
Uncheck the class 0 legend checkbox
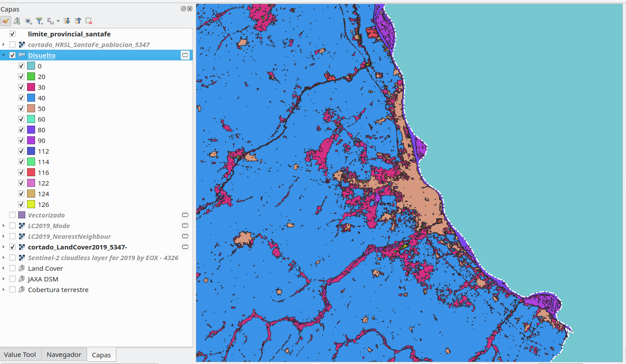click(x=21, y=66)
